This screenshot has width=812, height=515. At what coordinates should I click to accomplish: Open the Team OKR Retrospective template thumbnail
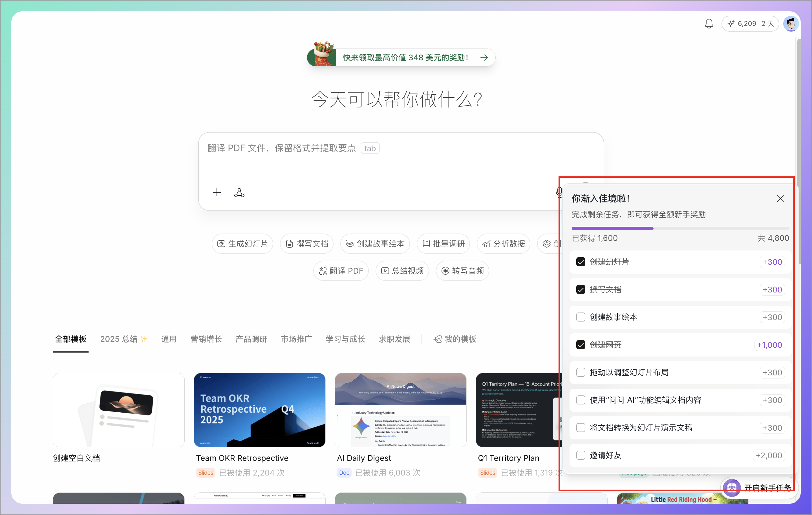coord(259,410)
